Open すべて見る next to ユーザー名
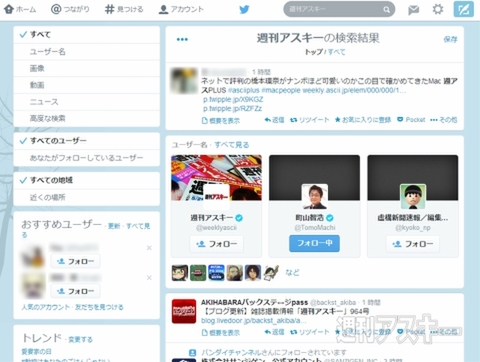480x362 pixels. pos(232,145)
